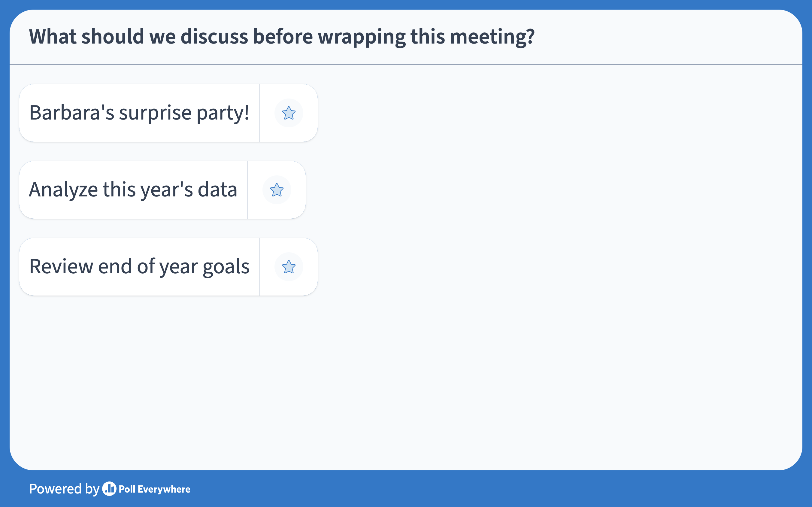This screenshot has width=812, height=507.
Task: Star the "Barbara's surprise party!" response
Action: tap(289, 113)
